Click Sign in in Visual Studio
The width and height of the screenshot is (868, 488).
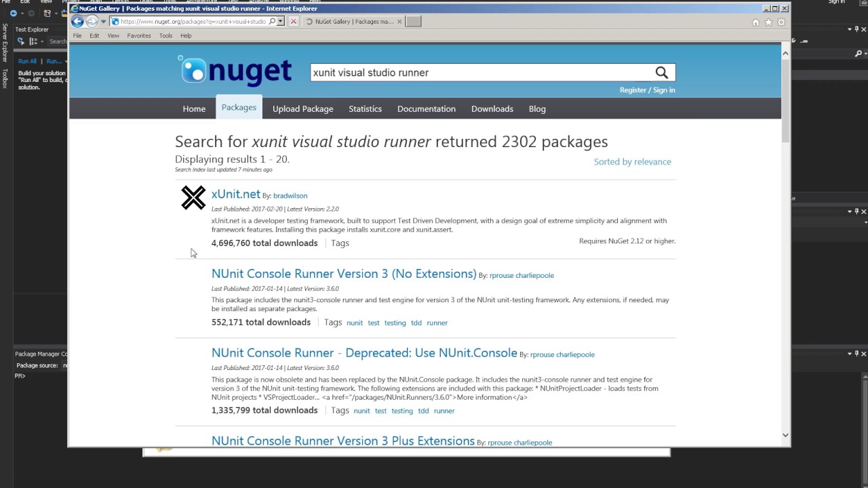(836, 2)
